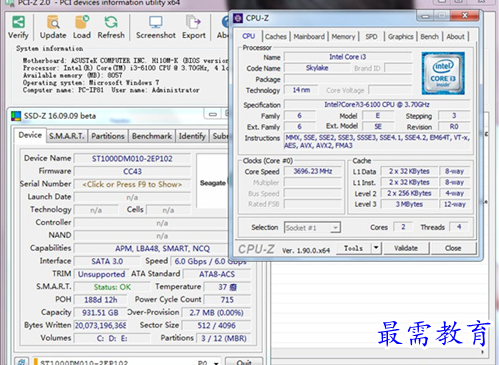Click the Load icon in PCI-Z toolbar

tap(82, 22)
